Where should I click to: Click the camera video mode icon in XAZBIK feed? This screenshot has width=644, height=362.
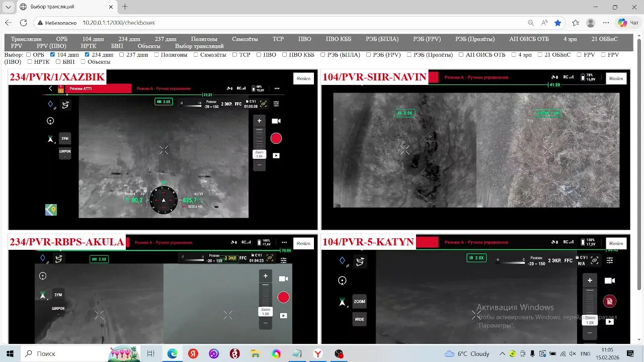(x=276, y=121)
